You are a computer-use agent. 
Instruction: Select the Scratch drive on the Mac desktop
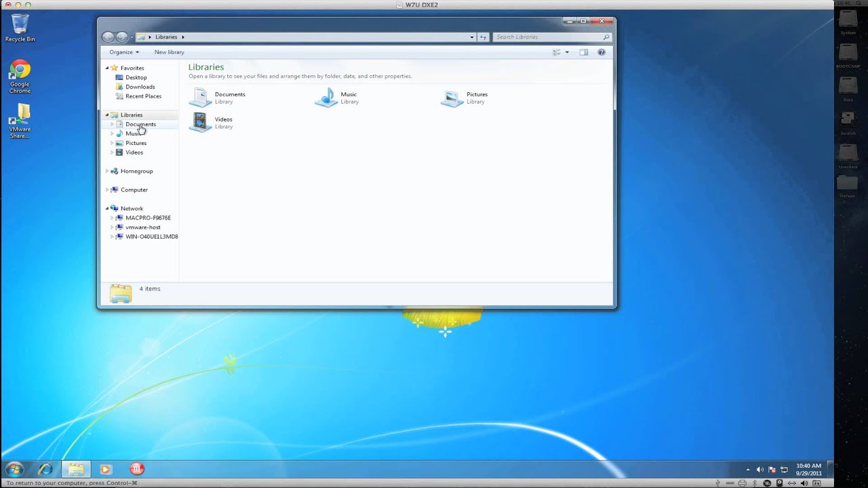pos(848,122)
